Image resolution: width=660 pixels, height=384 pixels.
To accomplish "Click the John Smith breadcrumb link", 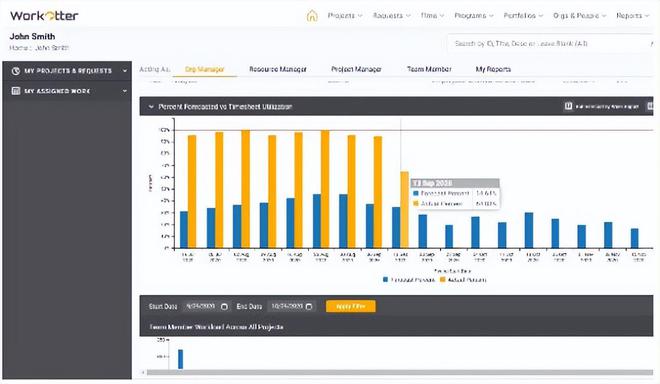I will [x=51, y=48].
